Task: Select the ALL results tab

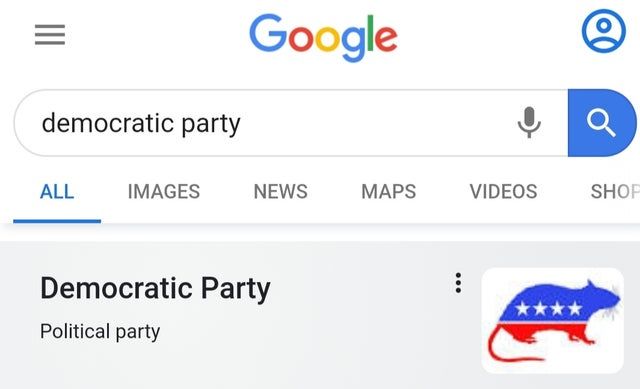Action: pyautogui.click(x=57, y=191)
